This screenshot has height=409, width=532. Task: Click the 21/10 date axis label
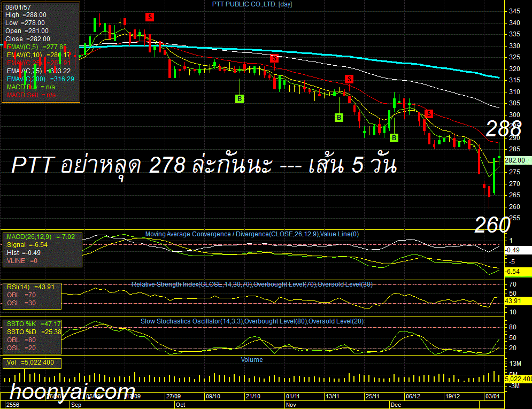pos(253,397)
